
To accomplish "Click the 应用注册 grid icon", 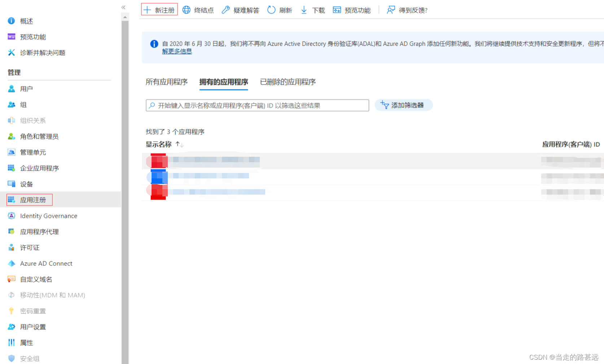I will [12, 200].
